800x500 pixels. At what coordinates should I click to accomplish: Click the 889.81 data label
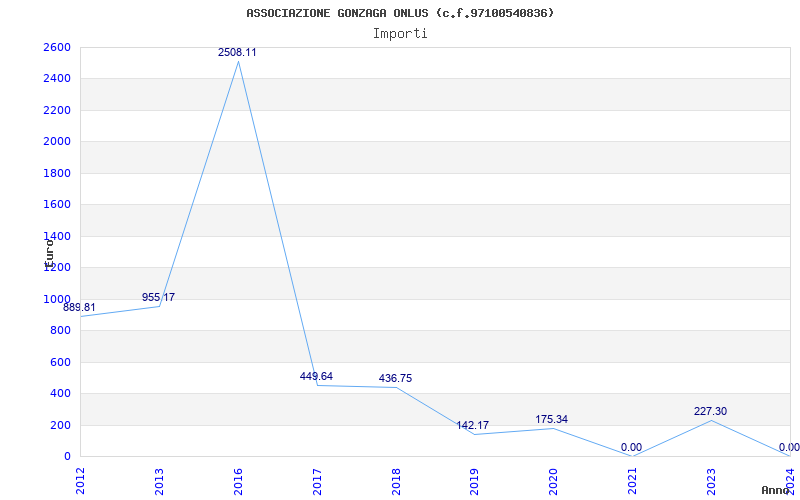pos(79,308)
